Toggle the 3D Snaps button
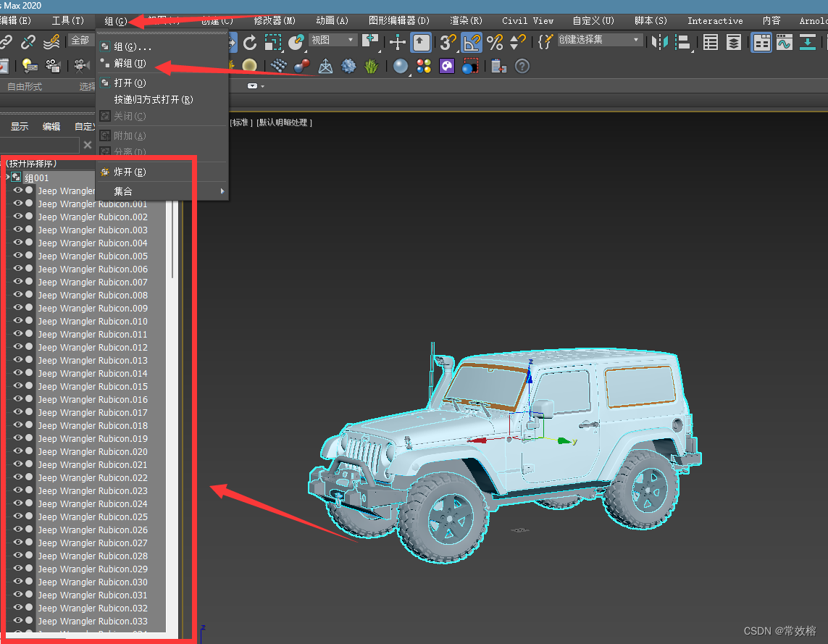Screen dimensions: 828x644 (448, 42)
